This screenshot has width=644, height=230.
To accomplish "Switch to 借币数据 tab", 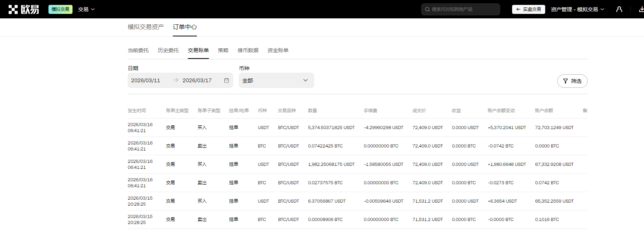I will [x=248, y=50].
